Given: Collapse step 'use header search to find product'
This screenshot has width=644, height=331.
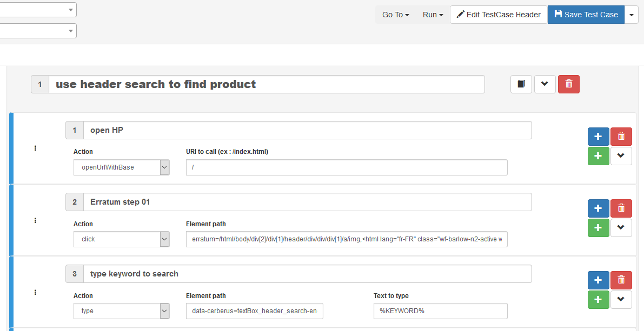Looking at the screenshot, I should tap(545, 84).
